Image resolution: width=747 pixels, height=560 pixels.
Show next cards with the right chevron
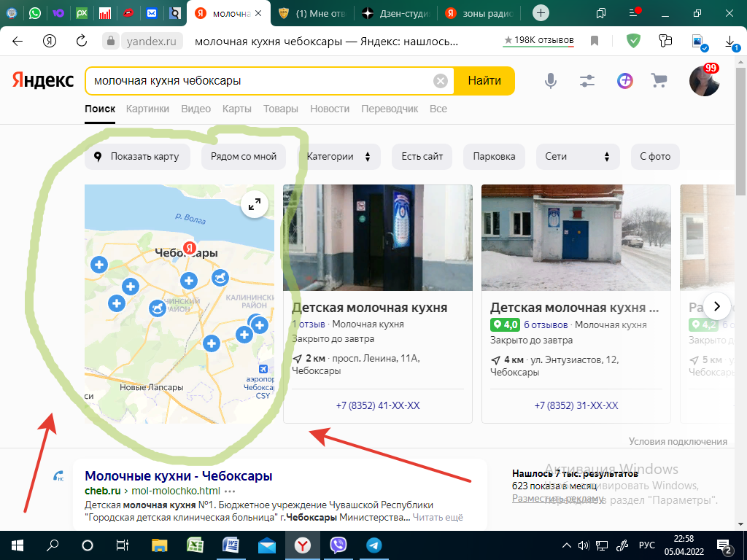tap(717, 306)
